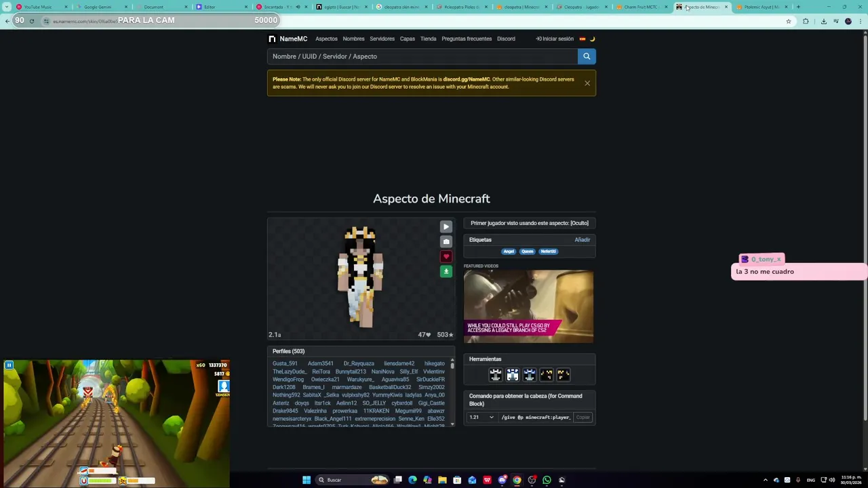Open Microsoft Edge from the taskbar
The height and width of the screenshot is (488, 868).
click(x=412, y=480)
